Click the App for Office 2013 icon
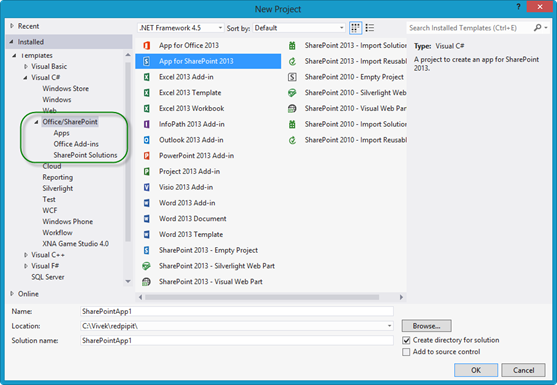 [146, 45]
